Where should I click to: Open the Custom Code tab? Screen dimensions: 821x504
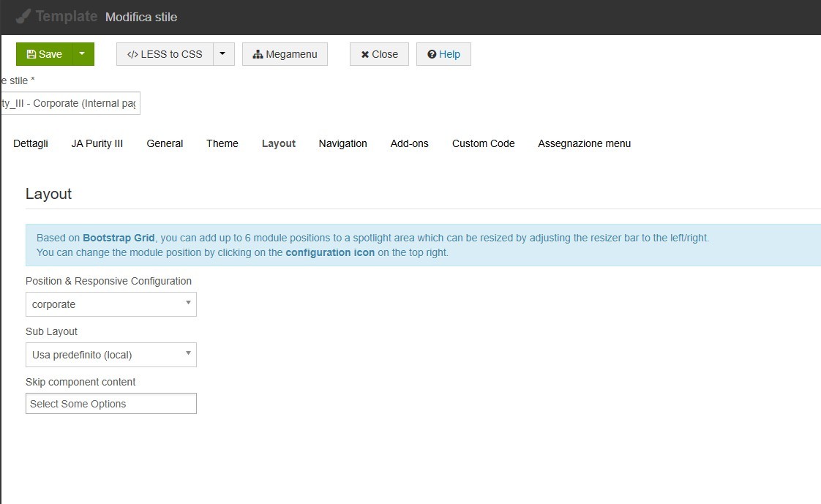[x=483, y=143]
